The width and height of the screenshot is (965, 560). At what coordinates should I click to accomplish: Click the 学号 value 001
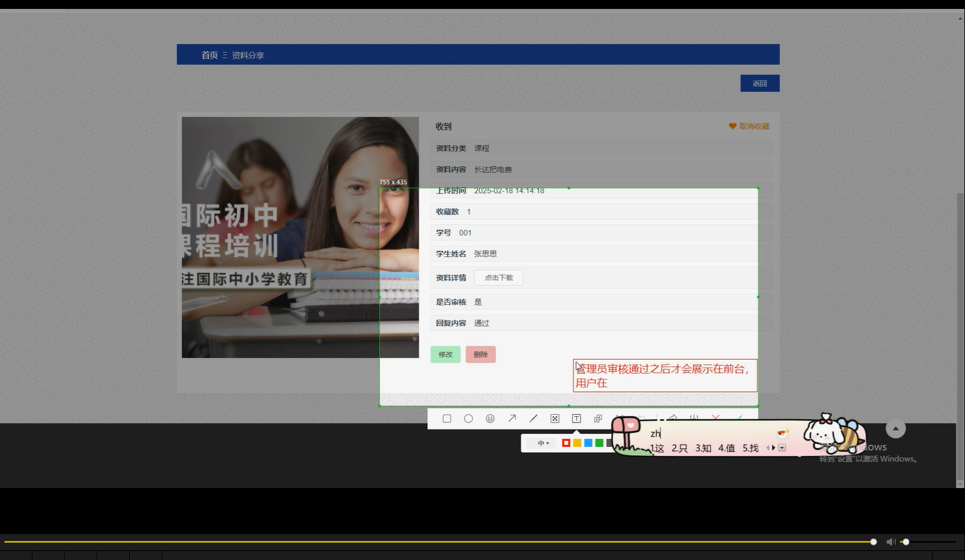point(465,233)
